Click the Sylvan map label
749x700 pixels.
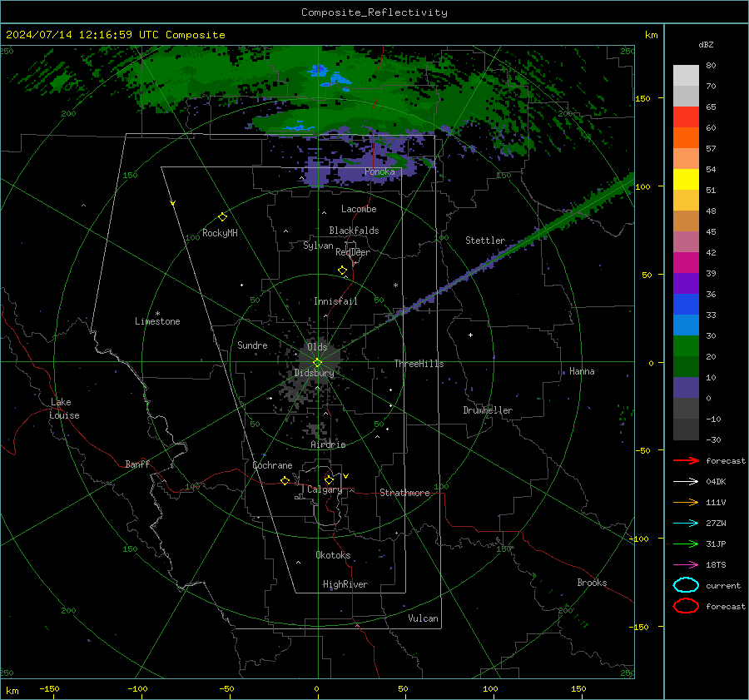coord(318,246)
